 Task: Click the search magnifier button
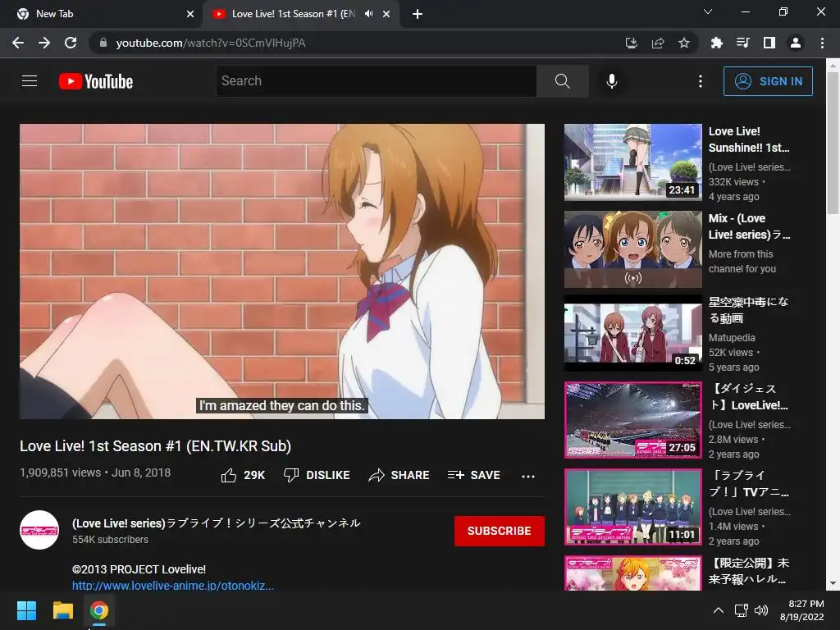[562, 81]
